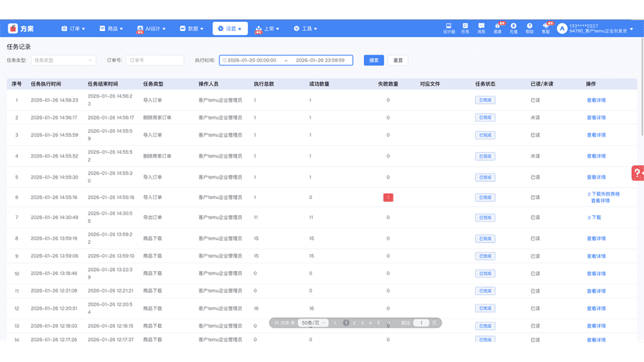The height and width of the screenshot is (362, 644).
Task: Go to page 2
Action: pos(354,323)
